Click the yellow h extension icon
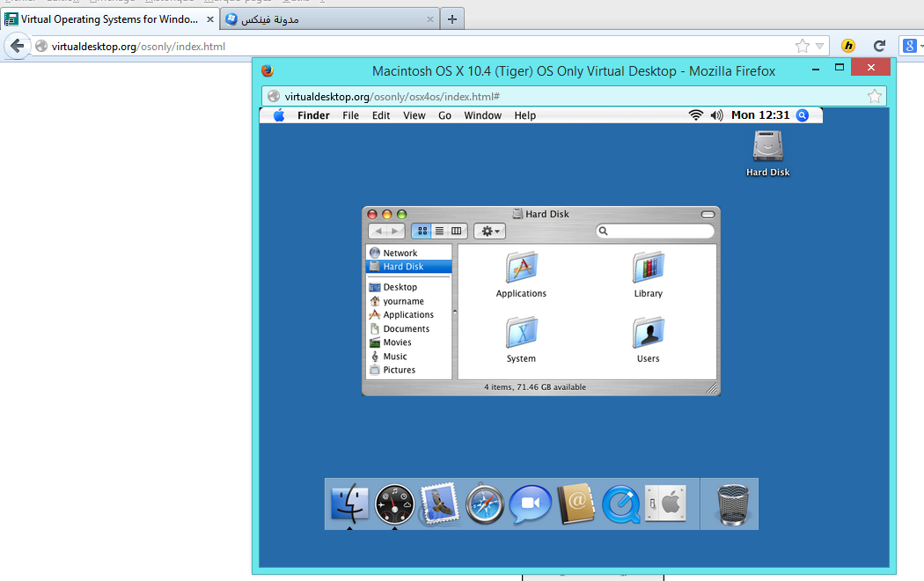Screen dimensions: 924x581 pyautogui.click(x=848, y=46)
